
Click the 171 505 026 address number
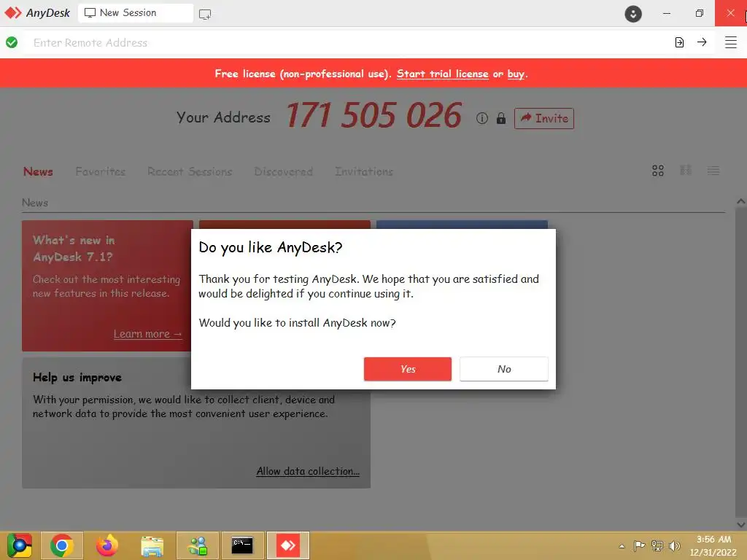click(x=374, y=116)
